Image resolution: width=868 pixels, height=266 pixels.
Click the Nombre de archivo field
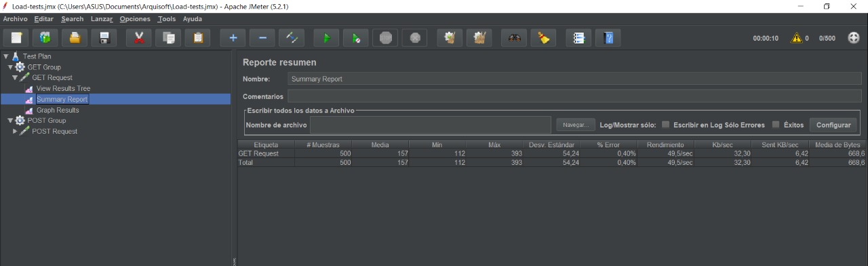coord(431,125)
